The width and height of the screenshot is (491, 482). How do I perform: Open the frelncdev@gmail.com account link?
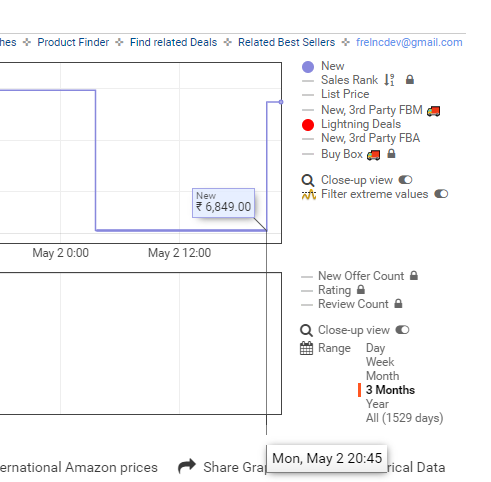pos(409,42)
